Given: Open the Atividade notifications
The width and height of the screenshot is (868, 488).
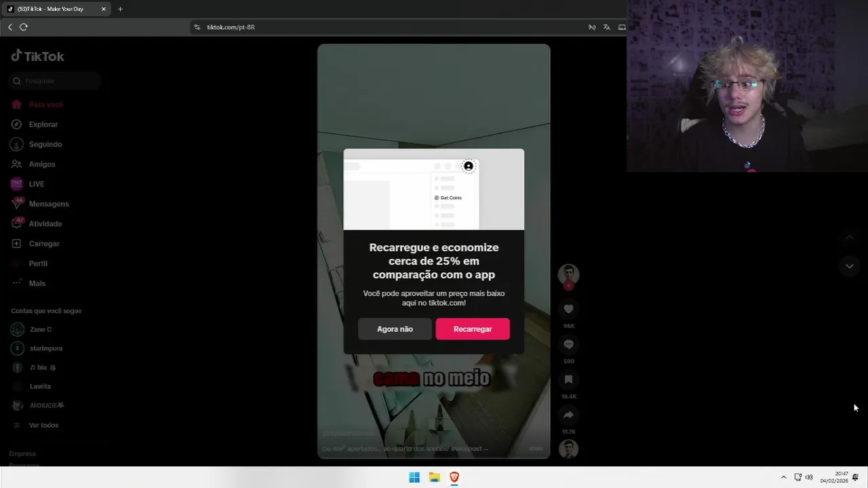Looking at the screenshot, I should (45, 224).
